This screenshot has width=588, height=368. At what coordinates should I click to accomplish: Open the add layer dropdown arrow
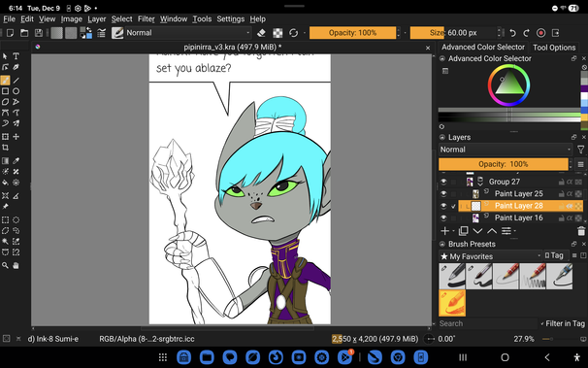(x=453, y=231)
